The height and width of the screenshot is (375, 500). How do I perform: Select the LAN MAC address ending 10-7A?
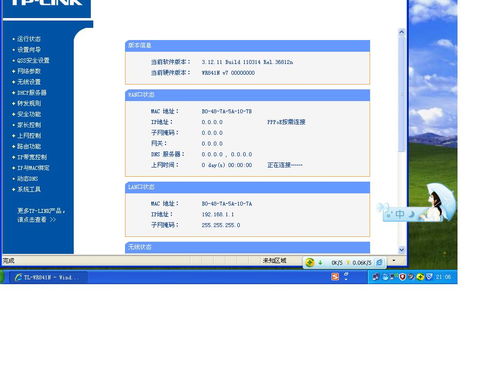point(227,204)
